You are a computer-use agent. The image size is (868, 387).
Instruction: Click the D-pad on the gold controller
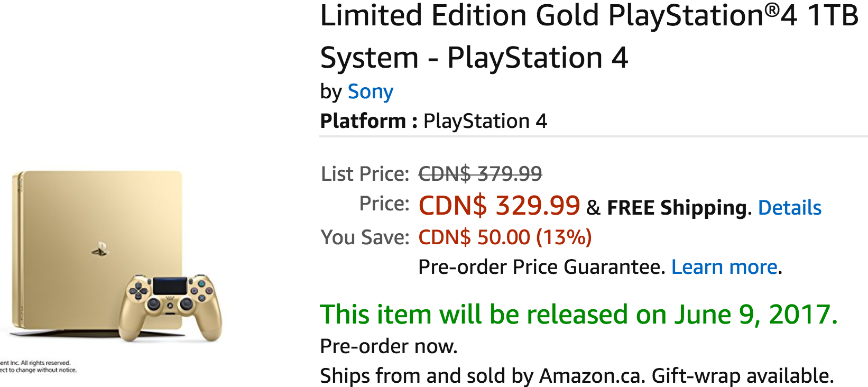tap(139, 290)
